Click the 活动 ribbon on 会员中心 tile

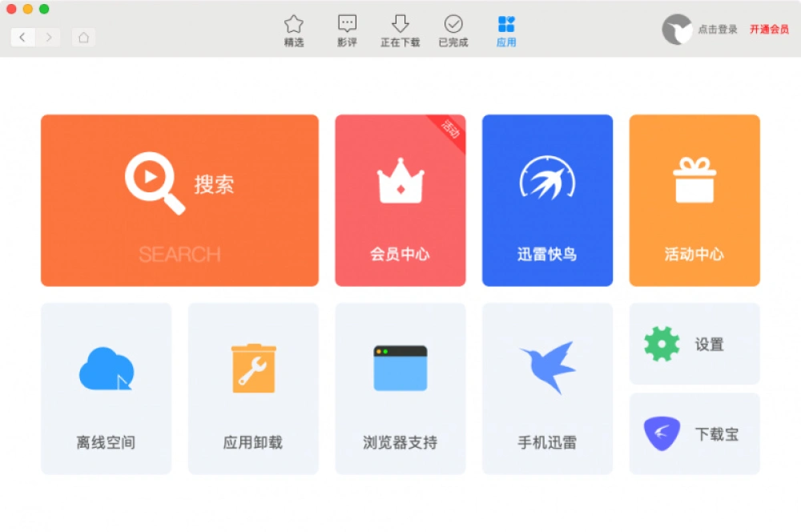point(450,129)
